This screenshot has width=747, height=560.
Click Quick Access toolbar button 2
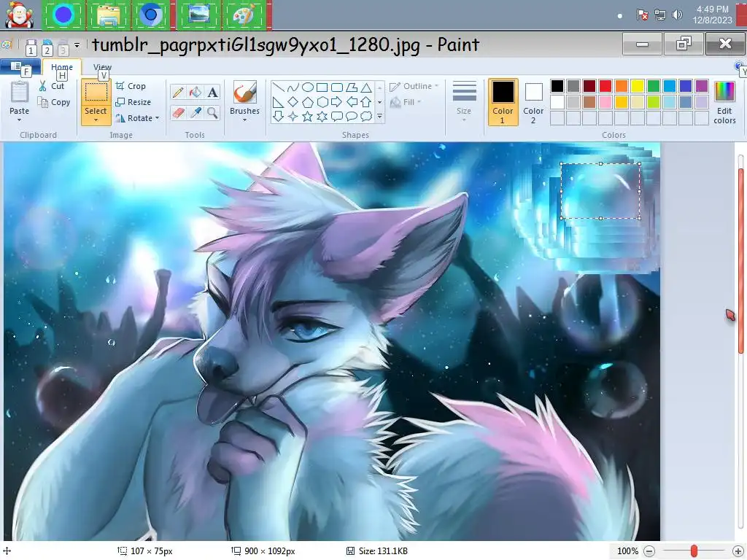click(47, 46)
